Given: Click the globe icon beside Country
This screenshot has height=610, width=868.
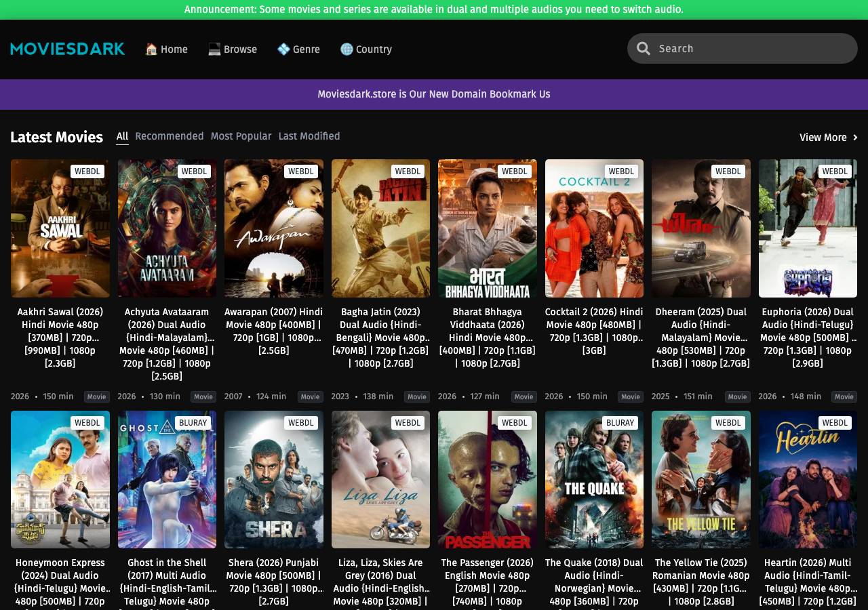Looking at the screenshot, I should pyautogui.click(x=347, y=49).
